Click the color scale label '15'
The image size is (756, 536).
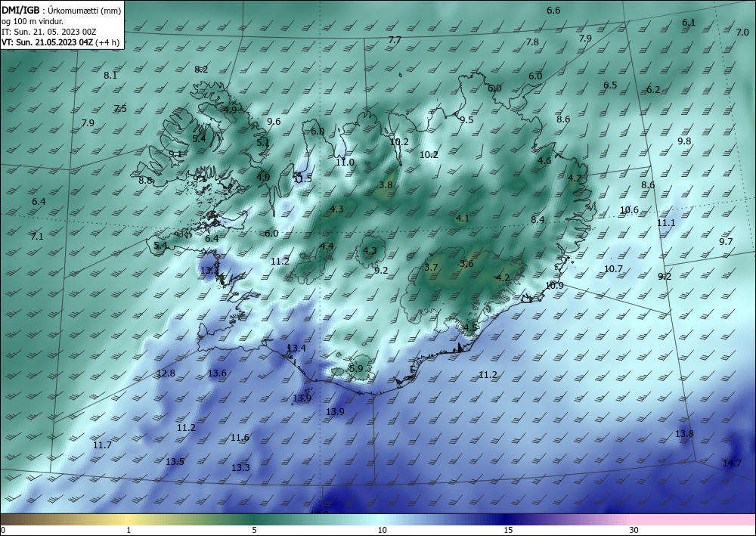508,531
